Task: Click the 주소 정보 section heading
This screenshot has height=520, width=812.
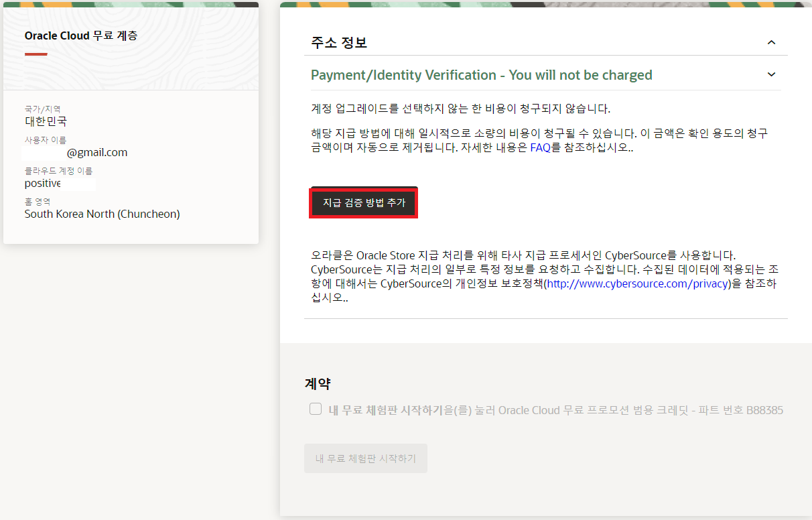Action: [339, 43]
